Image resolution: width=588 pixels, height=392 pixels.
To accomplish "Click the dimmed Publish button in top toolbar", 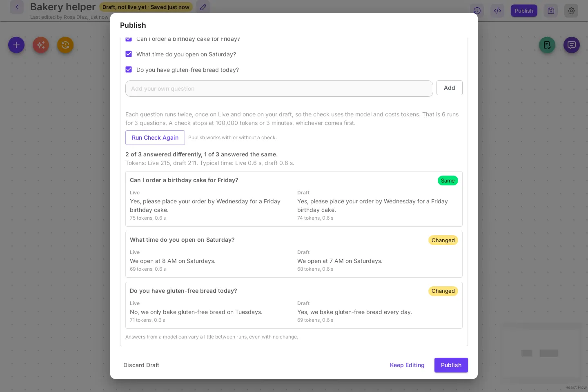I will tap(524, 11).
